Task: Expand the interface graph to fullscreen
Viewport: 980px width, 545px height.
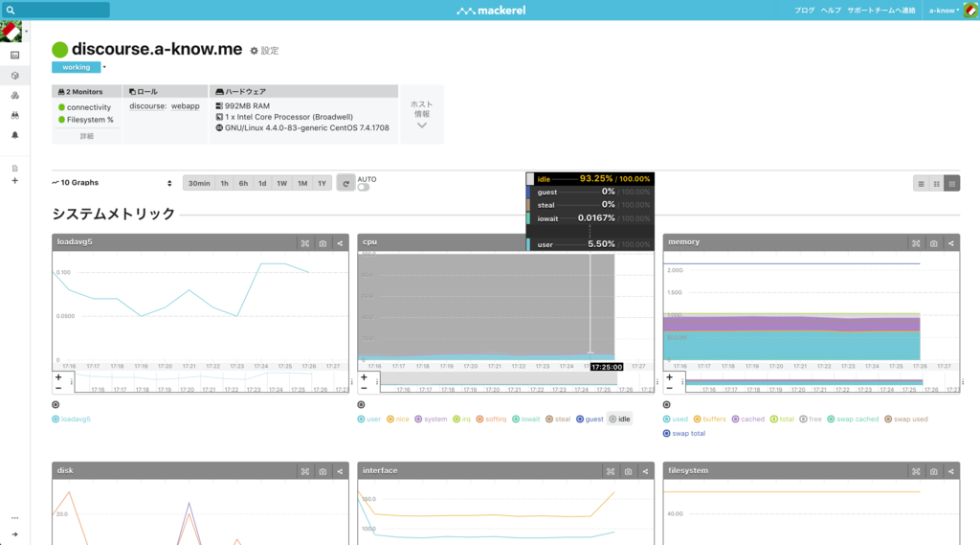Action: (x=611, y=471)
